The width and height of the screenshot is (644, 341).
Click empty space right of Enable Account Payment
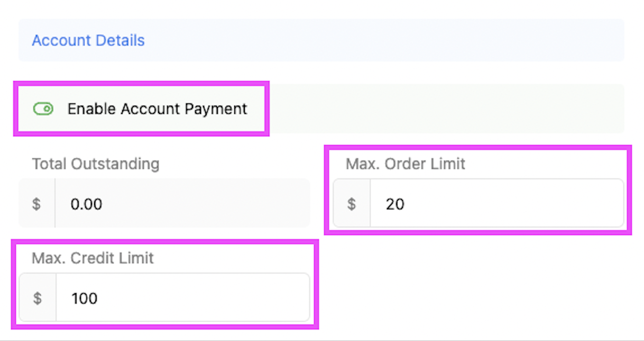tap(441, 109)
